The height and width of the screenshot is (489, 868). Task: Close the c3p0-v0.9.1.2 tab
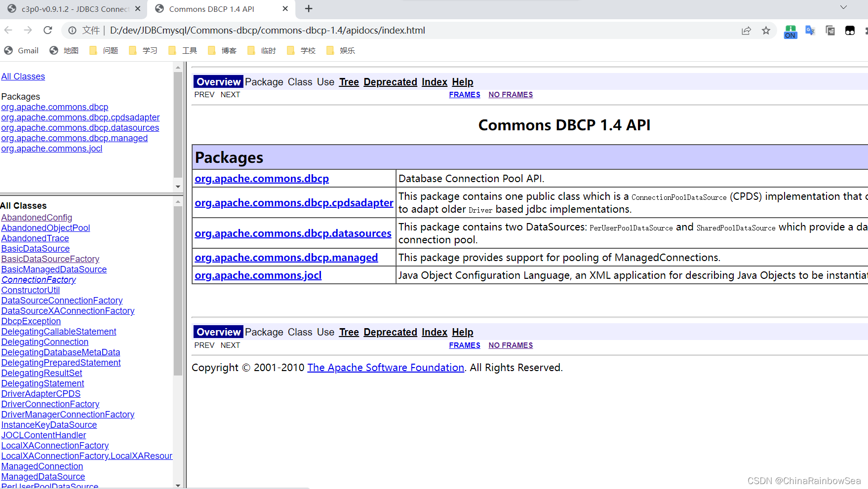click(138, 9)
